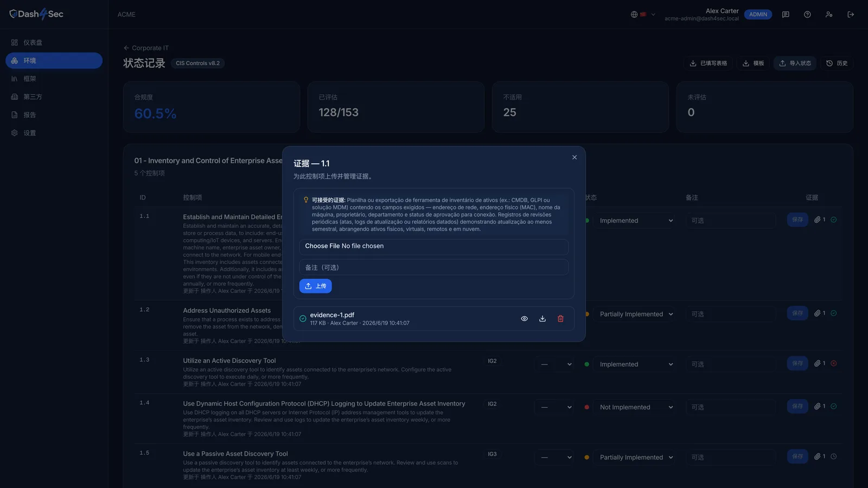Viewport: 868px width, 488px height.
Task: Click the green check icon in row 1.4
Action: tap(834, 406)
